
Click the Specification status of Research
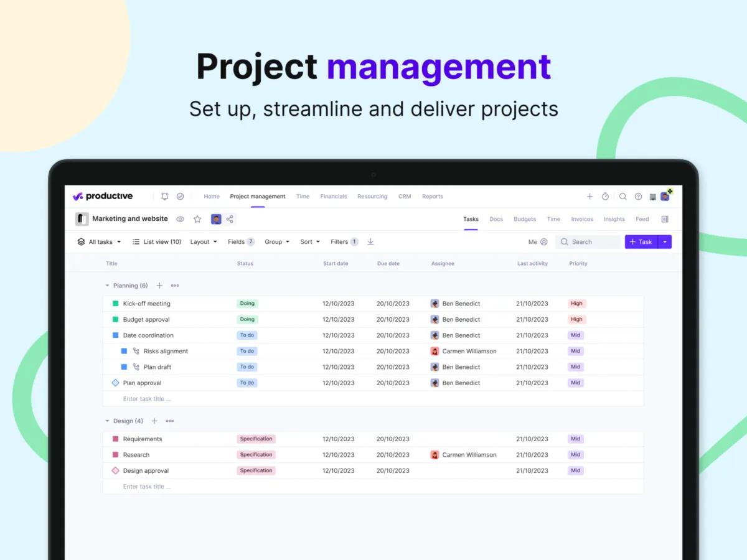pos(256,455)
